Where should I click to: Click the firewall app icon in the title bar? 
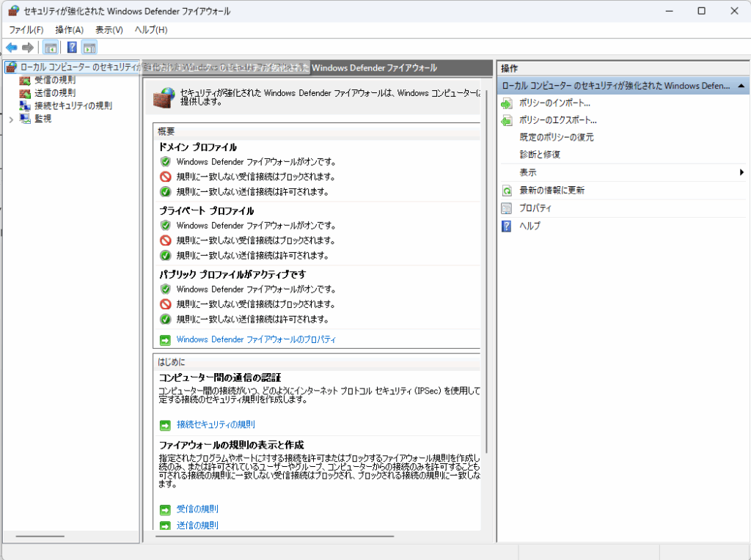pos(13,11)
